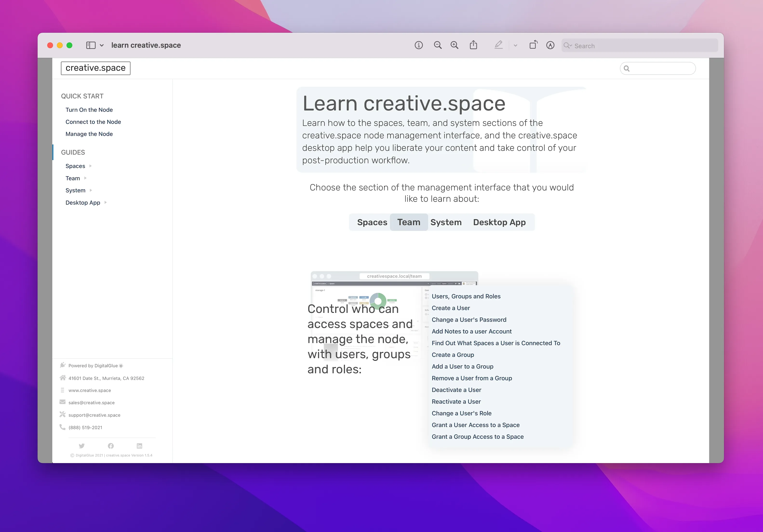Screen dimensions: 763x532
Task: Expand the Team sidebar arrow
Action: 85,178
